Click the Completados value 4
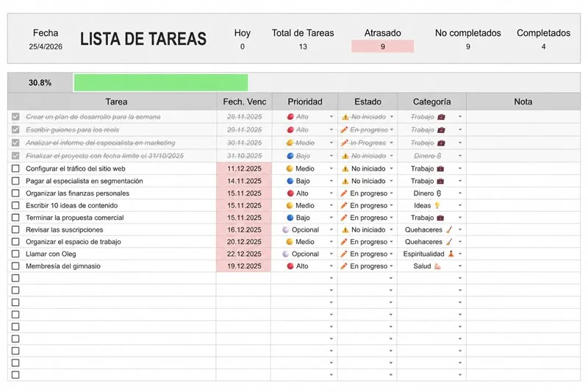Viewport: 588px width, 392px height. [x=543, y=46]
